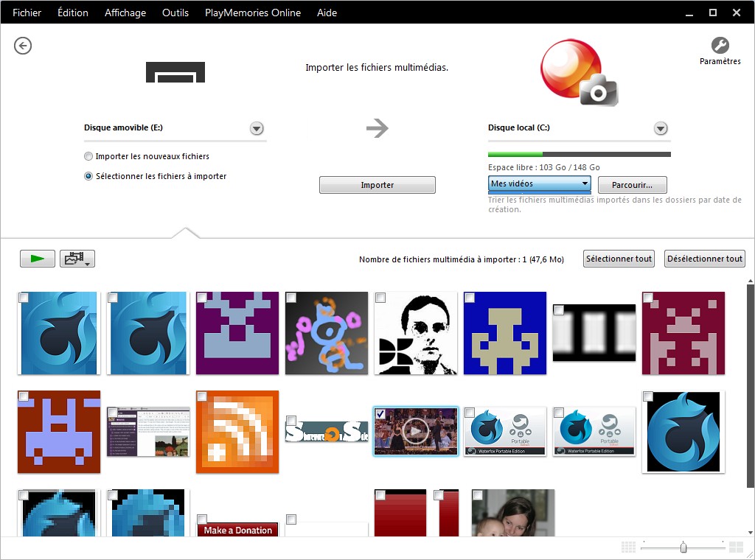Image resolution: width=755 pixels, height=560 pixels.
Task: Go back using the circled arrow
Action: (23, 46)
